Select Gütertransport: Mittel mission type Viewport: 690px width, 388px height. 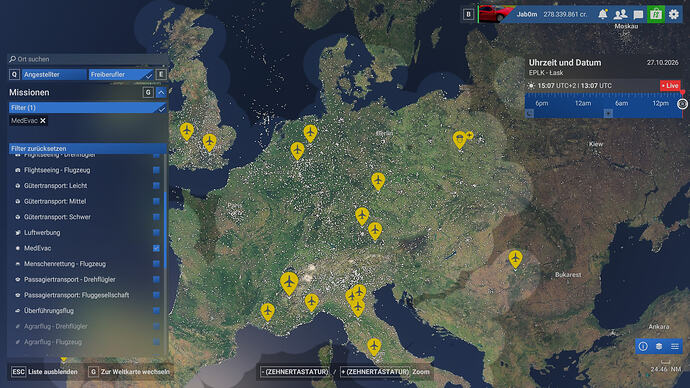(x=55, y=201)
